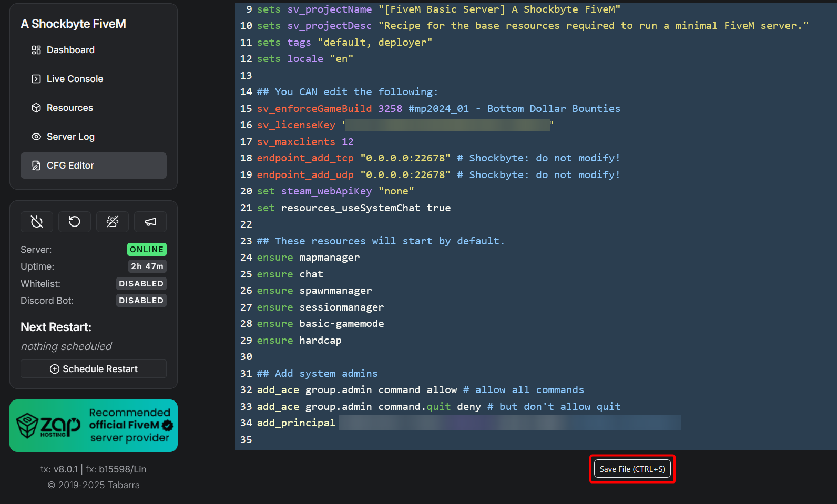The image size is (837, 504).
Task: Click the sv_enforceGameBuild 3258 line
Action: tap(438, 109)
